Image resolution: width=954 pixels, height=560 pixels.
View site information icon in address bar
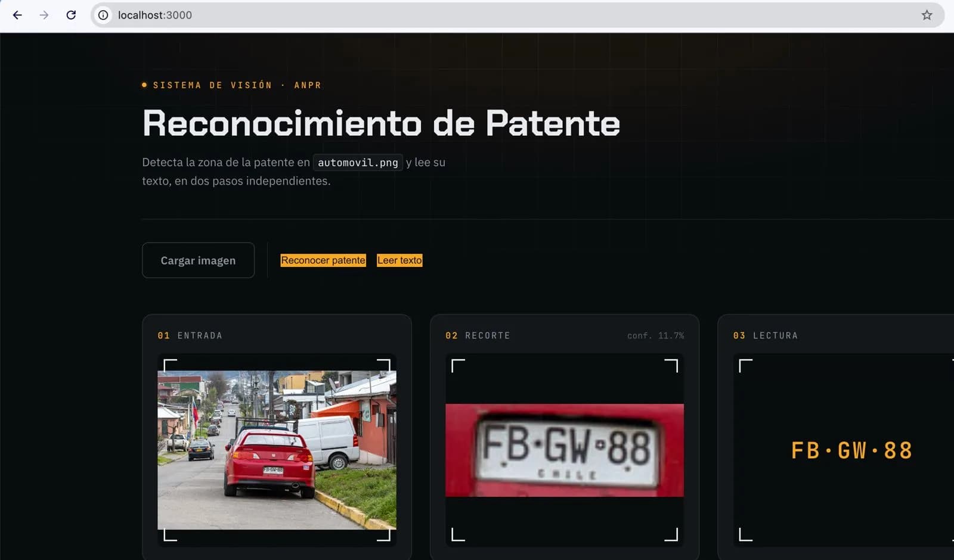103,15
